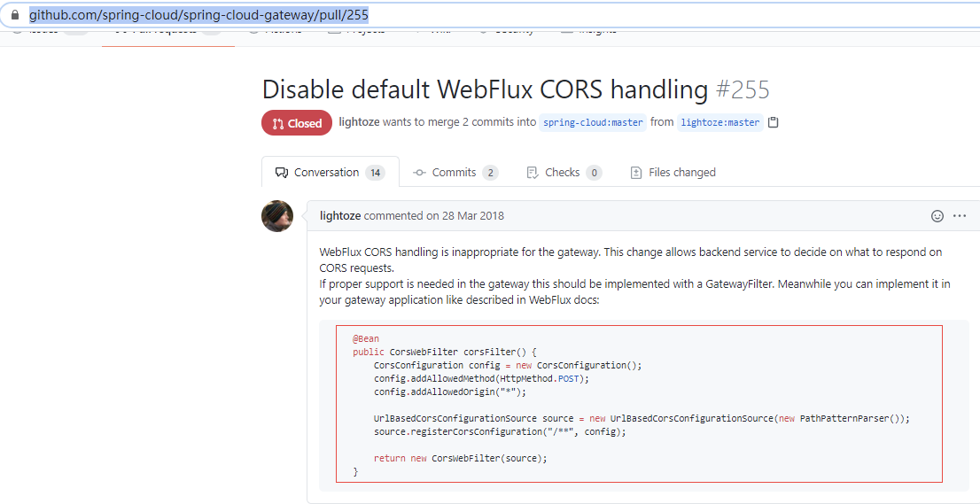Viewport: 980px width, 504px height.
Task: Click the lock icon in the address bar
Action: tap(16, 14)
